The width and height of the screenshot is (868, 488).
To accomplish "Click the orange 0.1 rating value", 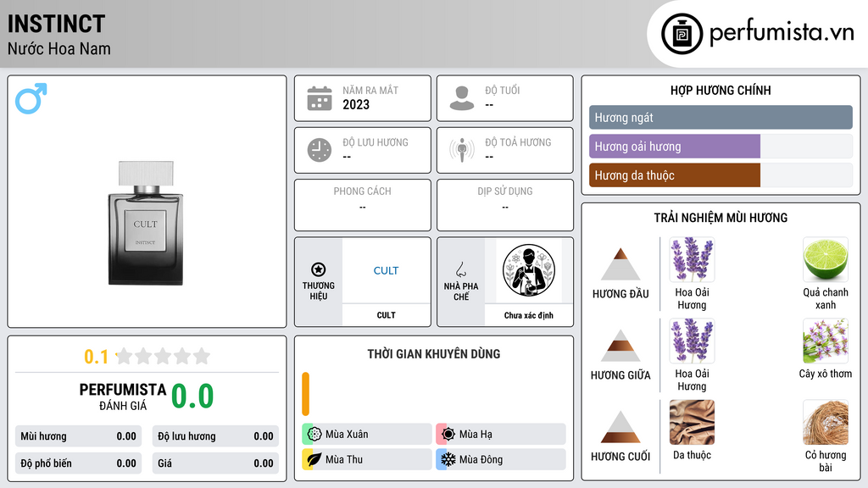I will click(x=96, y=357).
